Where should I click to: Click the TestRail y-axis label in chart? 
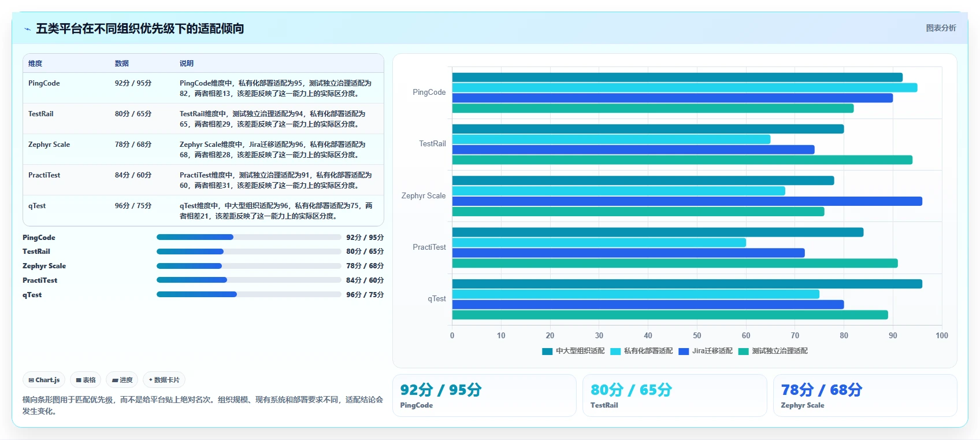432,144
